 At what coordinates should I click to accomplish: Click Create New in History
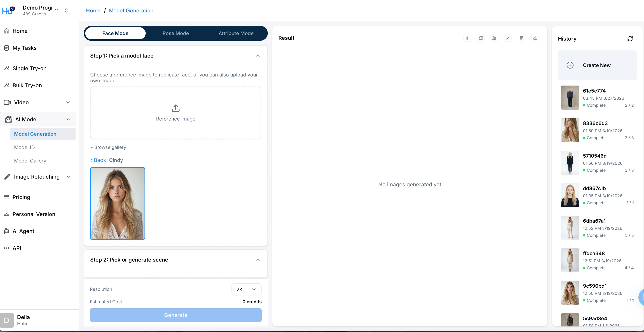pyautogui.click(x=597, y=65)
